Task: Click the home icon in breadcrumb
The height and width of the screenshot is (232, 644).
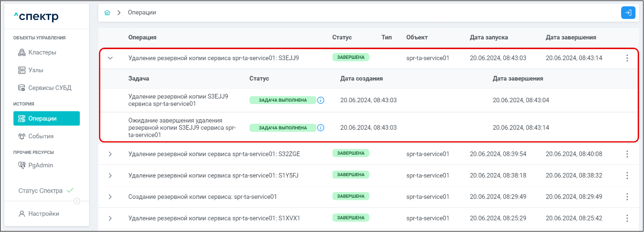Action: 107,13
